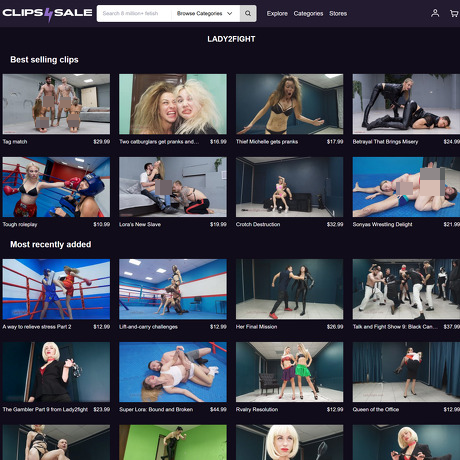Open the Tag match clip title

click(x=15, y=142)
